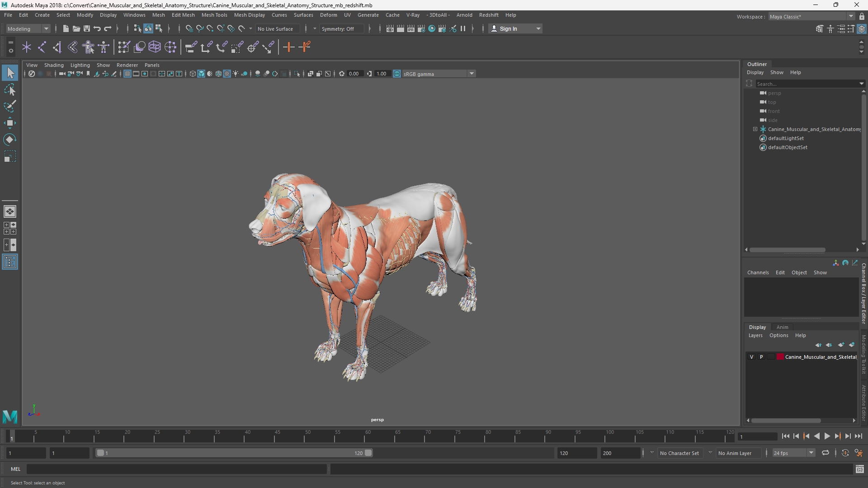Pick the Scale tool
Screen dimensions: 868x488
click(x=10, y=156)
